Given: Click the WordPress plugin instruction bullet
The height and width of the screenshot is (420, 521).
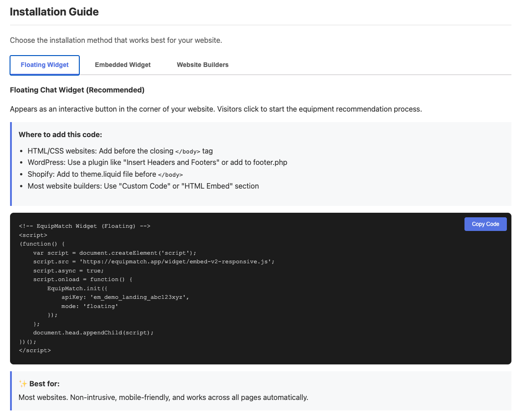Looking at the screenshot, I should [x=157, y=163].
